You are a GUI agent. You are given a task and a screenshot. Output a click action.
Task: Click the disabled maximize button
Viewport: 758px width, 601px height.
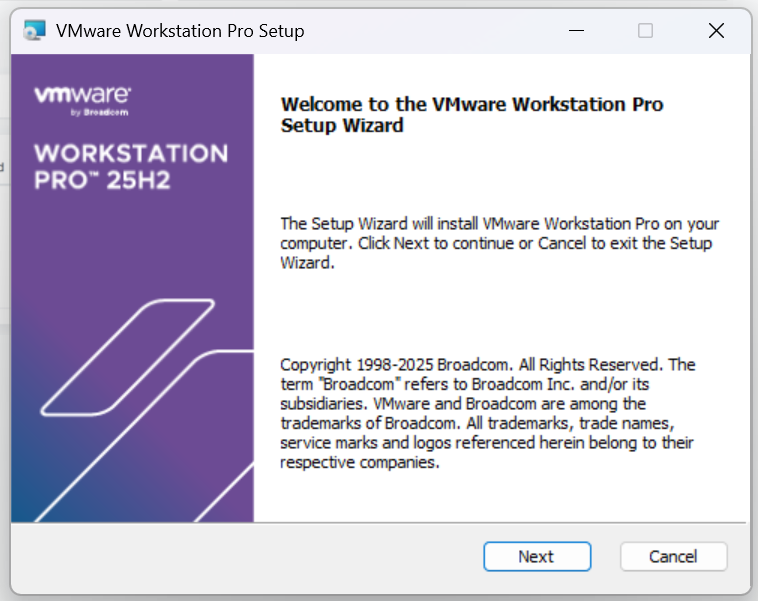645,30
